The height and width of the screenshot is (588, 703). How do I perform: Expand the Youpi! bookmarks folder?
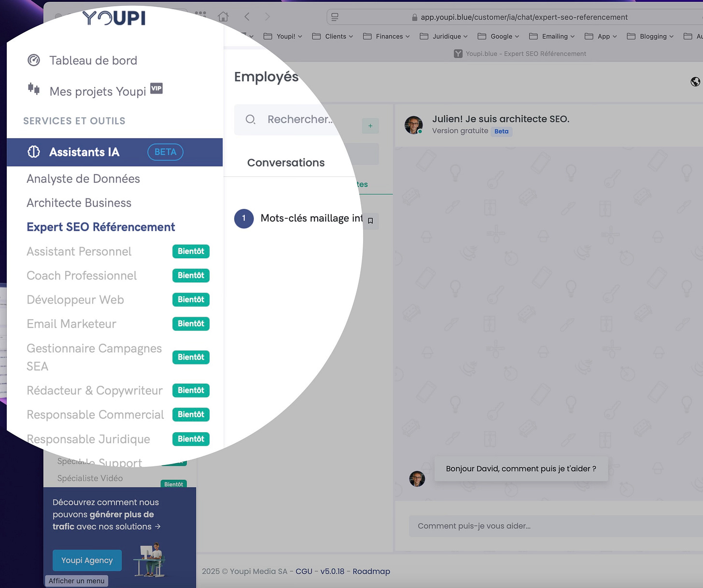click(283, 36)
